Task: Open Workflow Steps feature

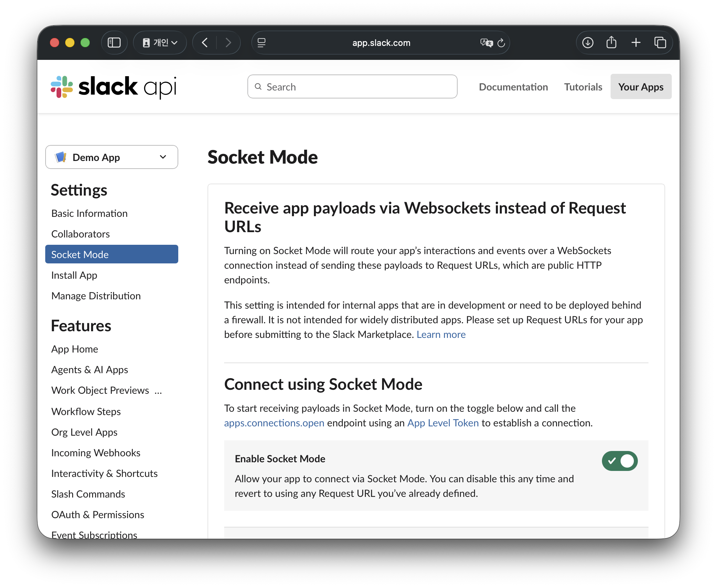Action: 86,411
